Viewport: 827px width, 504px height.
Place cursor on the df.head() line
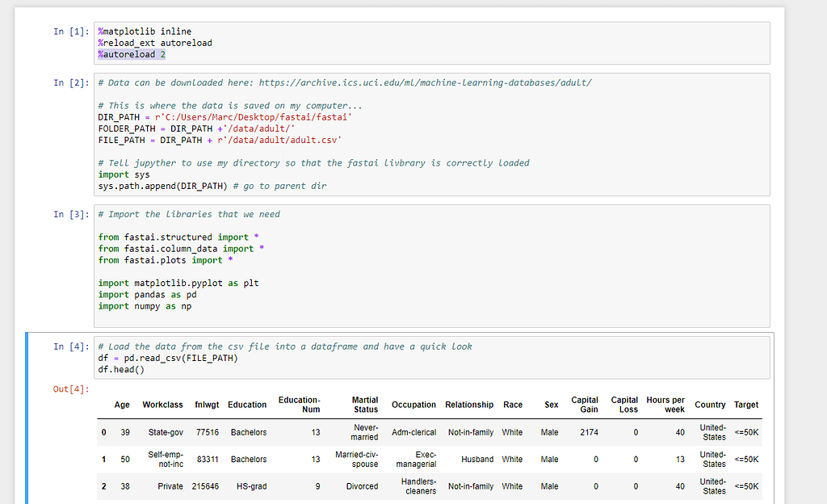tap(126, 368)
